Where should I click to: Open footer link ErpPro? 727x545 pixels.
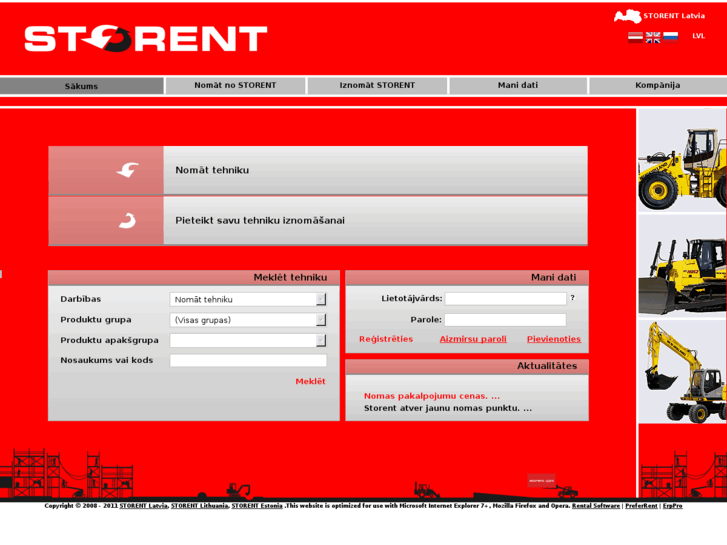pyautogui.click(x=672, y=506)
